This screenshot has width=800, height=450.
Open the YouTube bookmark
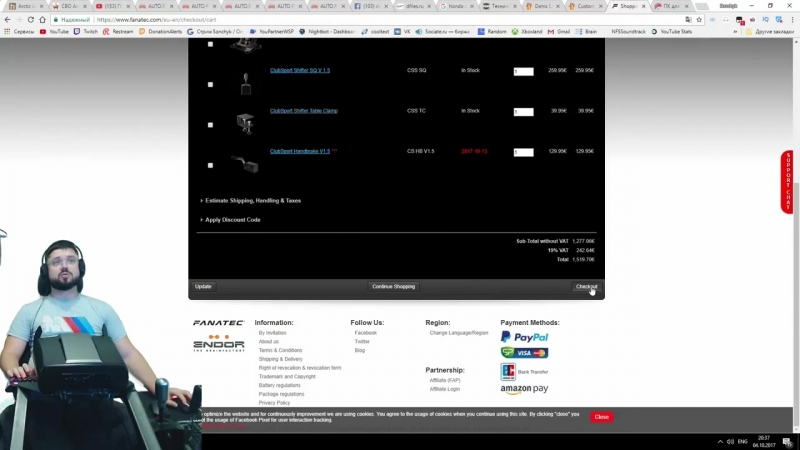point(54,32)
